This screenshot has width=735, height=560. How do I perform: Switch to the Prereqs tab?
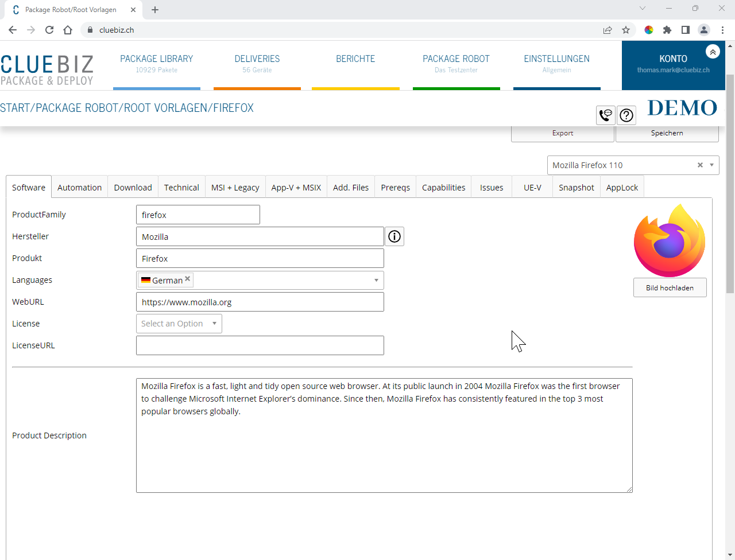click(x=395, y=188)
